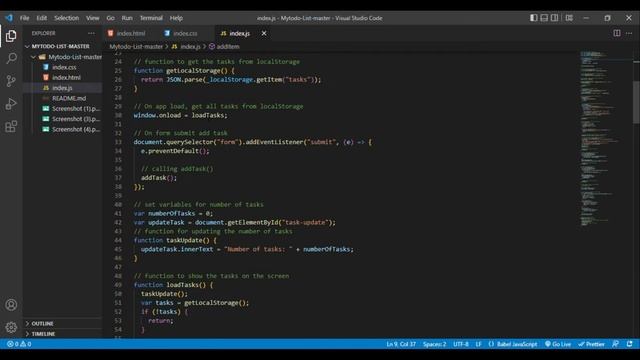Viewport: 640px width, 360px height.
Task: Open Explorer more actions ellipsis
Action: click(91, 33)
